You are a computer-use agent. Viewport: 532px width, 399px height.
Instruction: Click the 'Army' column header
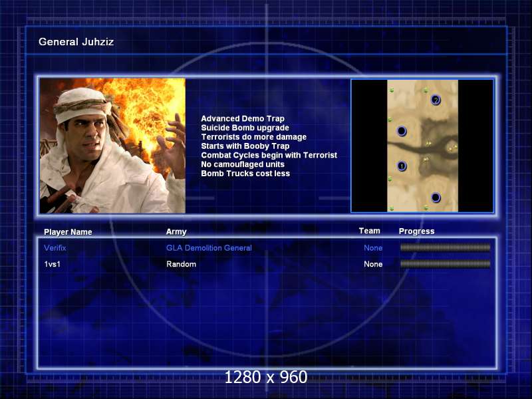coord(176,231)
